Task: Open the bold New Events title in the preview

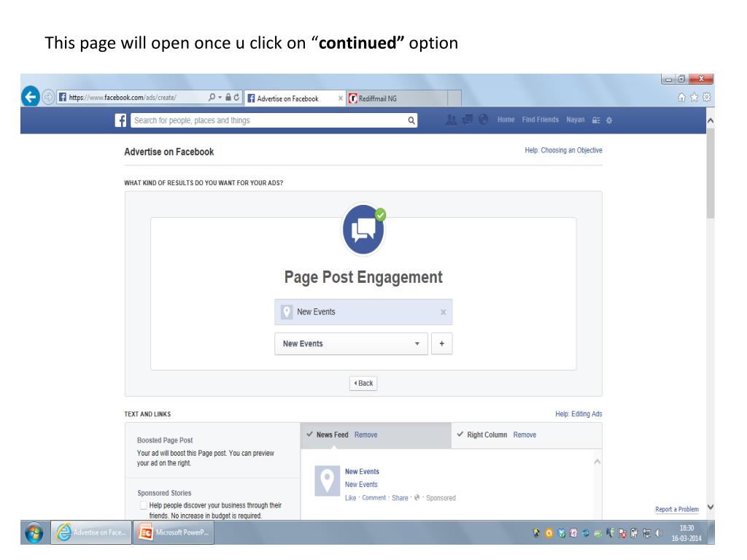Action: coord(362,472)
